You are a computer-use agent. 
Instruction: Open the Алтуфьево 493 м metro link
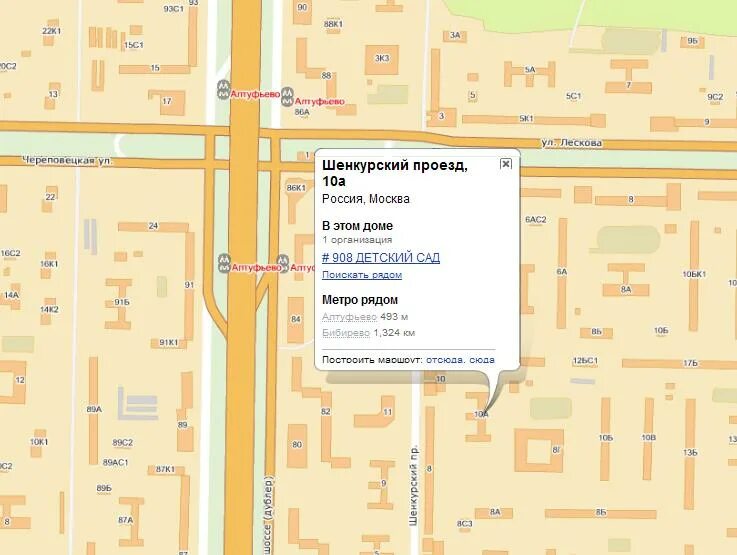(349, 317)
